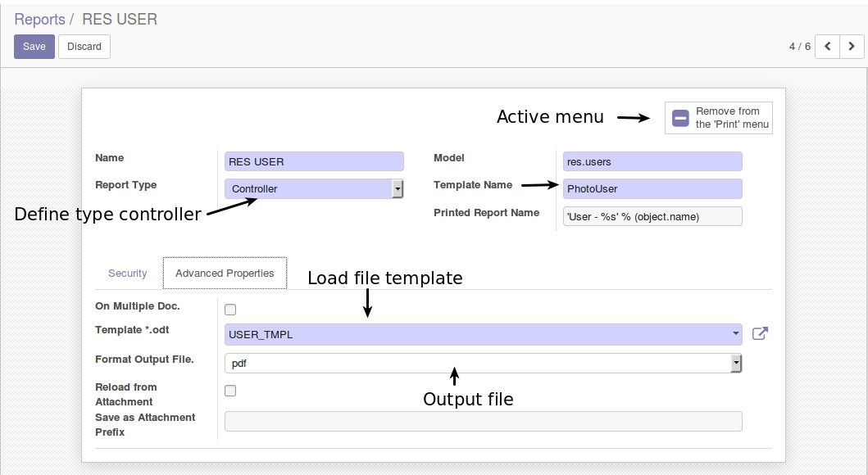Click the minus icon in Remove from Print menu

coord(680,118)
